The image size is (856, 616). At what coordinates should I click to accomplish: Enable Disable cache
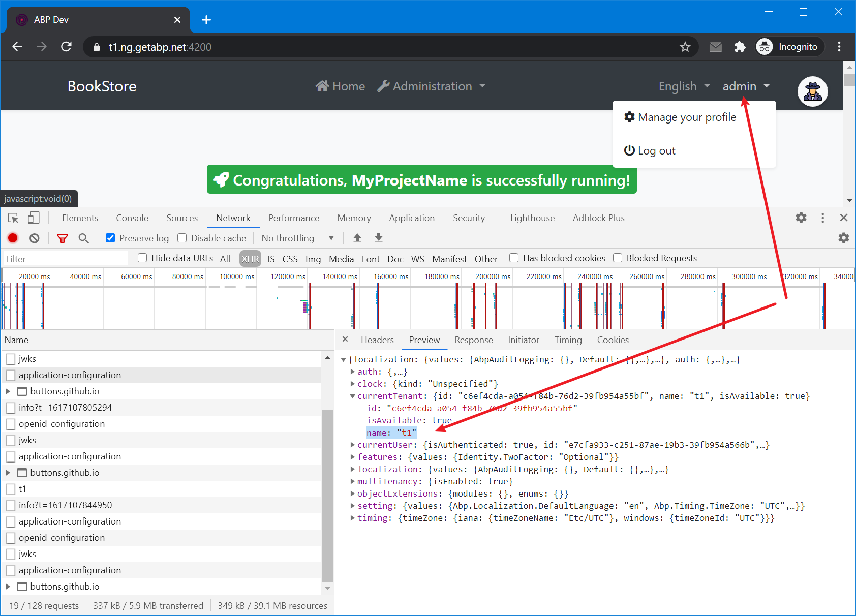point(181,238)
